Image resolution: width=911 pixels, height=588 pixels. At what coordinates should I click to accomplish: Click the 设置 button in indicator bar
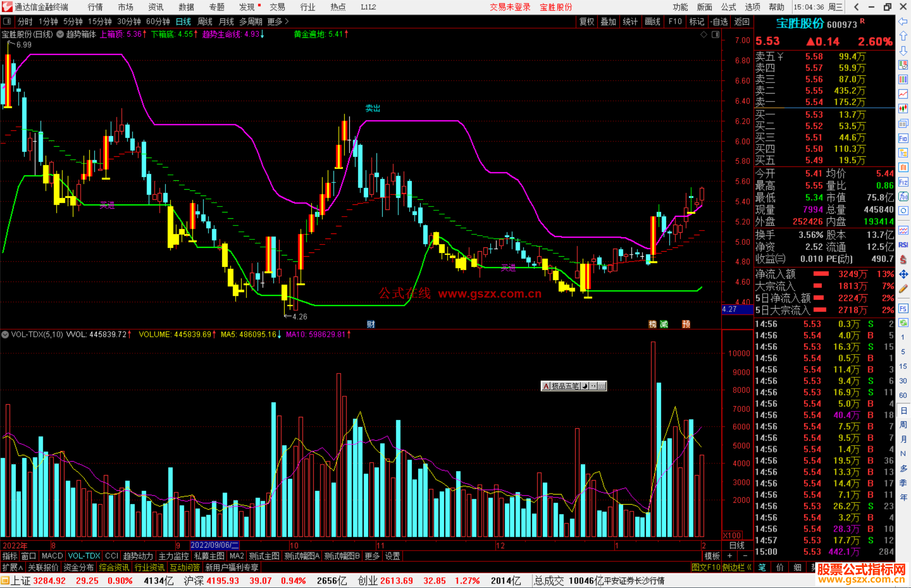(392, 556)
